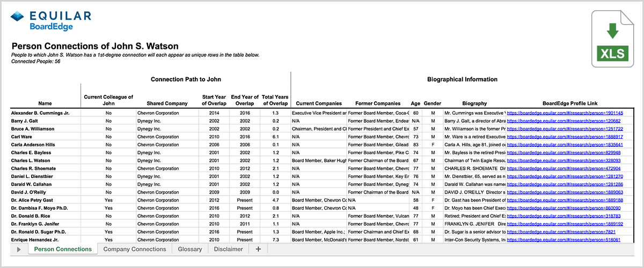Open profile link ending in person=1281270
The width and height of the screenshot is (644, 268).
(565, 176)
